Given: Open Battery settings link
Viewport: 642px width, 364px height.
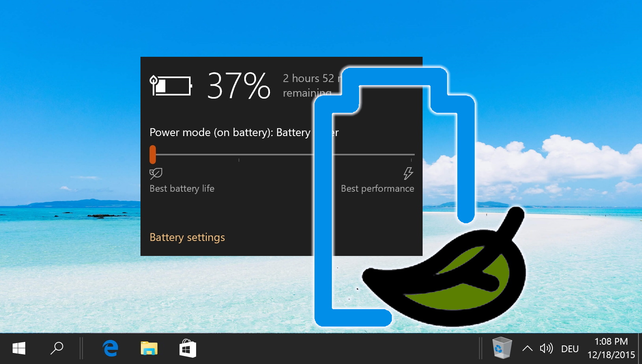Looking at the screenshot, I should point(187,237).
